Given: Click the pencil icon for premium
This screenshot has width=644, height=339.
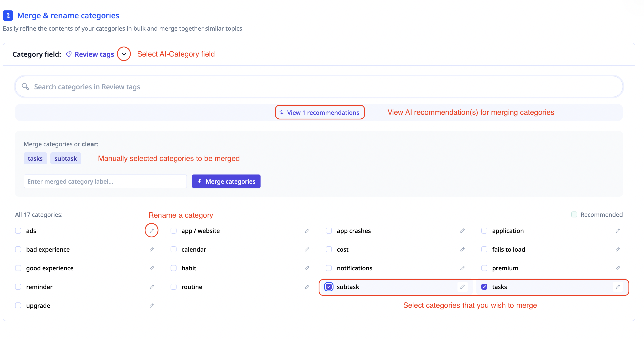Looking at the screenshot, I should click(617, 268).
